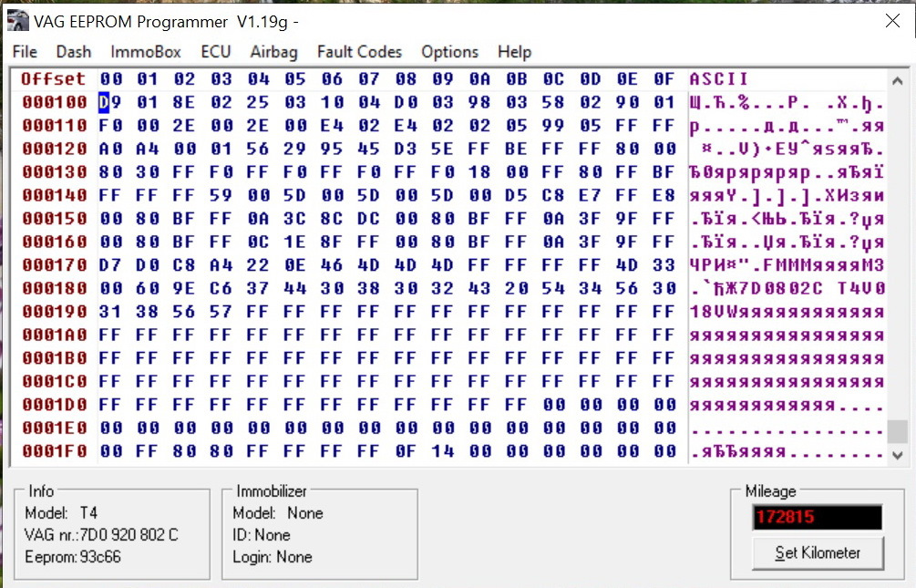Screen dimensions: 916x588
Task: Open the ImmoBox menu
Action: (x=146, y=52)
